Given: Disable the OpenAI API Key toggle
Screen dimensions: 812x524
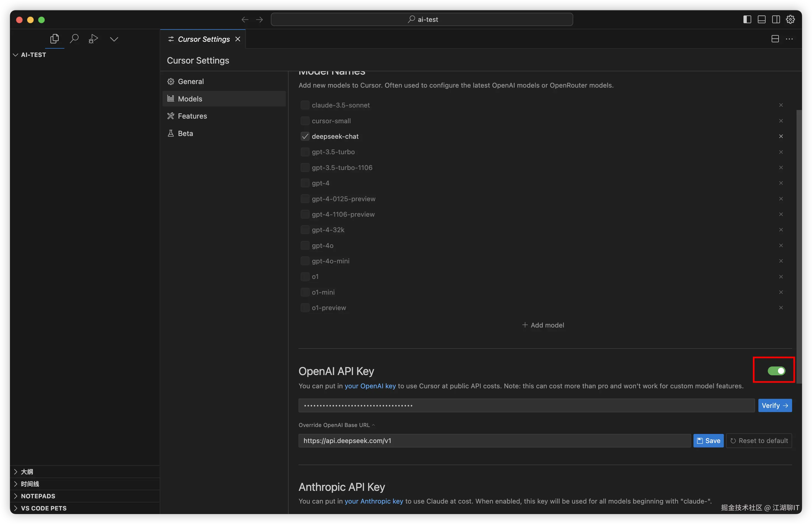Looking at the screenshot, I should click(777, 371).
